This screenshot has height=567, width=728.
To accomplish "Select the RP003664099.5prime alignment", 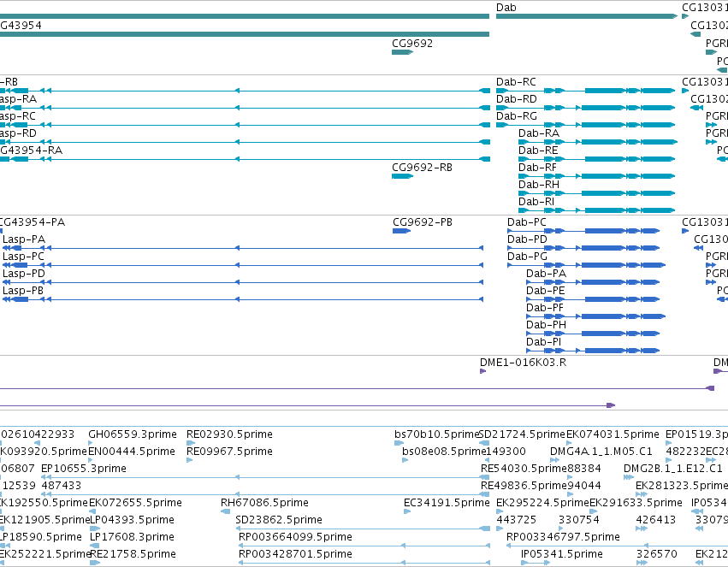I will coord(364,546).
